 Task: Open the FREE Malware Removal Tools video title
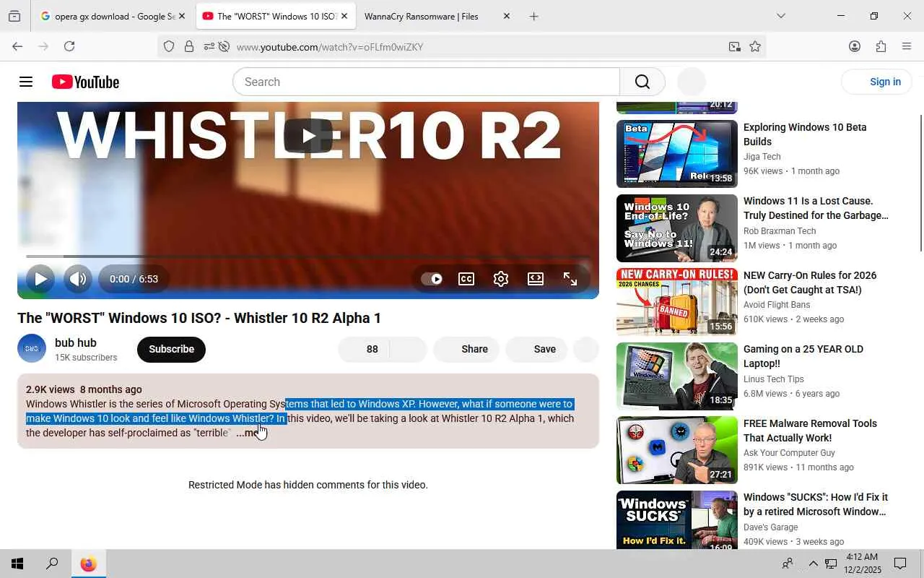point(810,431)
